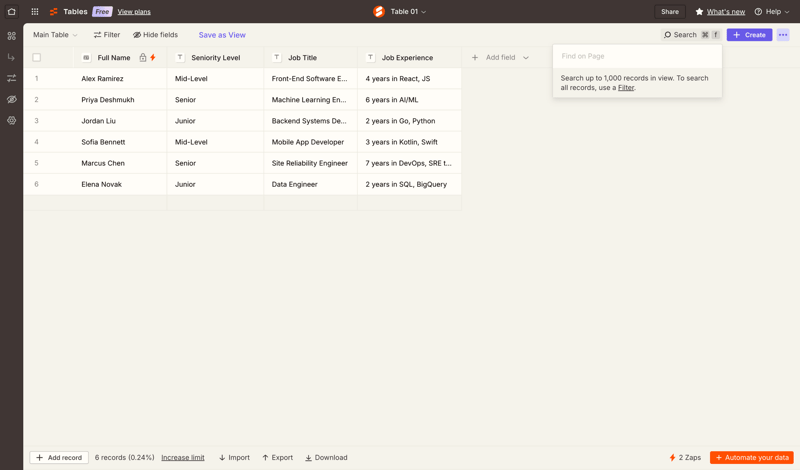Select the Alex Ramirez cell

120,79
